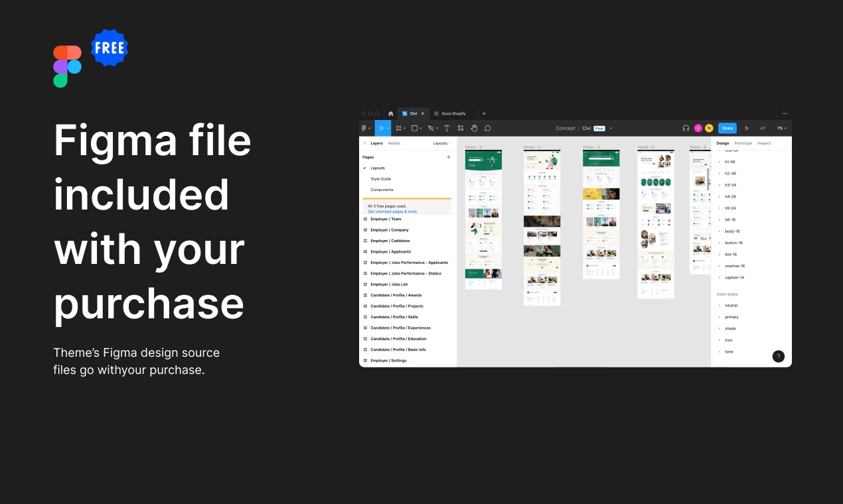The height and width of the screenshot is (504, 843).
Task: Click the caption-14 text style
Action: pos(734,278)
